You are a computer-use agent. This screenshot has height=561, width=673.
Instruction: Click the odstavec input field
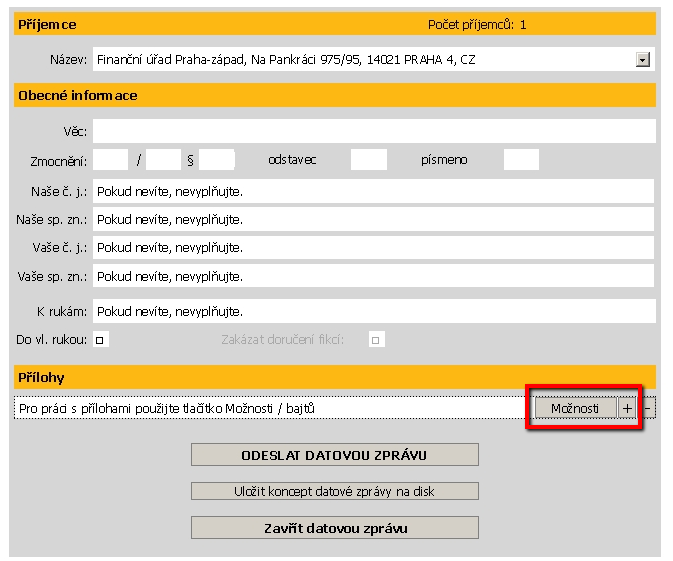369,160
